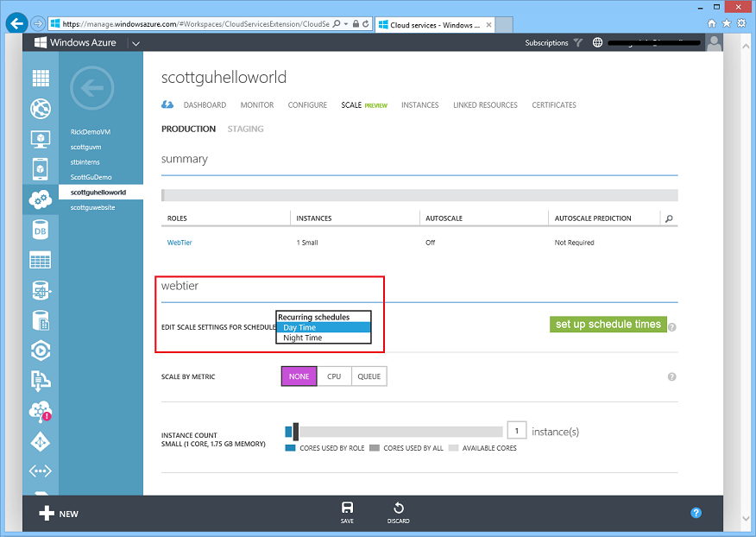This screenshot has height=537, width=756.
Task: Click the New button in the command bar
Action: [x=59, y=514]
